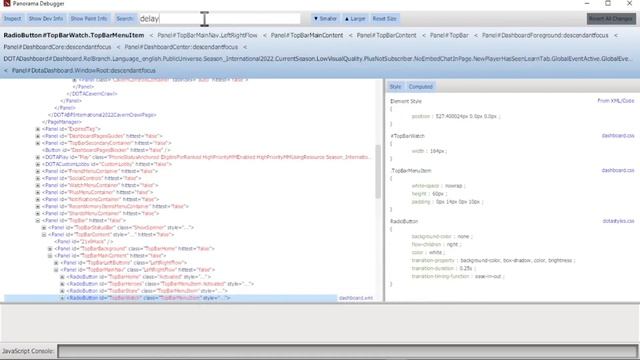
Task: Collapse the TopBarMainNav panel node
Action: (x=56, y=270)
